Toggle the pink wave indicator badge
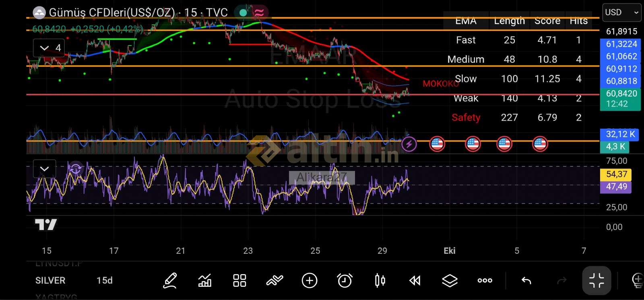Screen dimensions: 644x300 259,12
